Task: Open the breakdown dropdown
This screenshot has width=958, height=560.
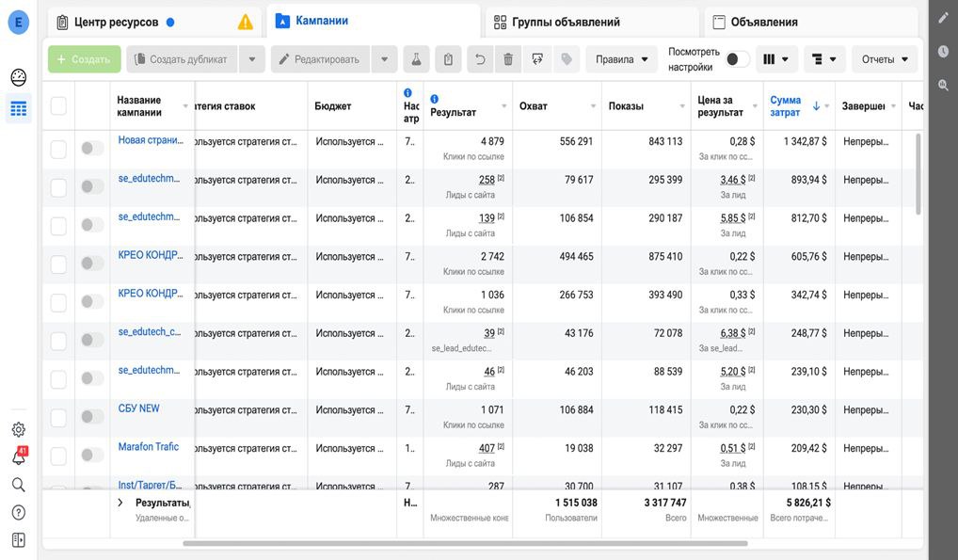Action: click(824, 59)
